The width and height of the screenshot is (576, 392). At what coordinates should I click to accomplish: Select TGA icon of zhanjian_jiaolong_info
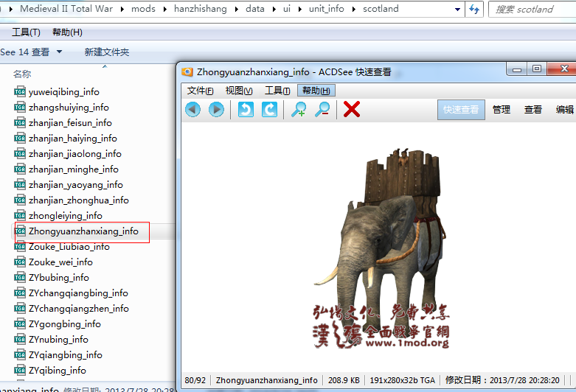[x=20, y=153]
